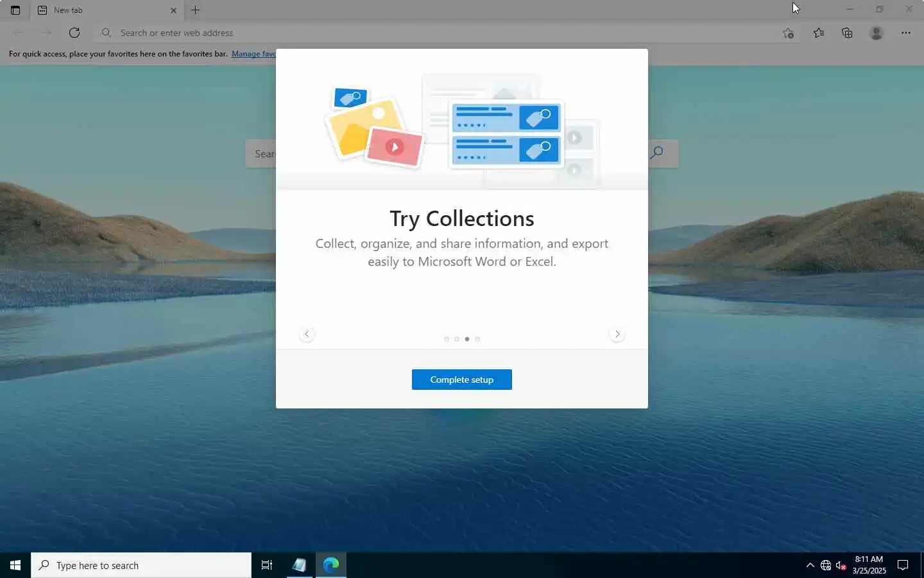The image size is (924, 578).
Task: Open the profile avatar menu
Action: click(877, 33)
